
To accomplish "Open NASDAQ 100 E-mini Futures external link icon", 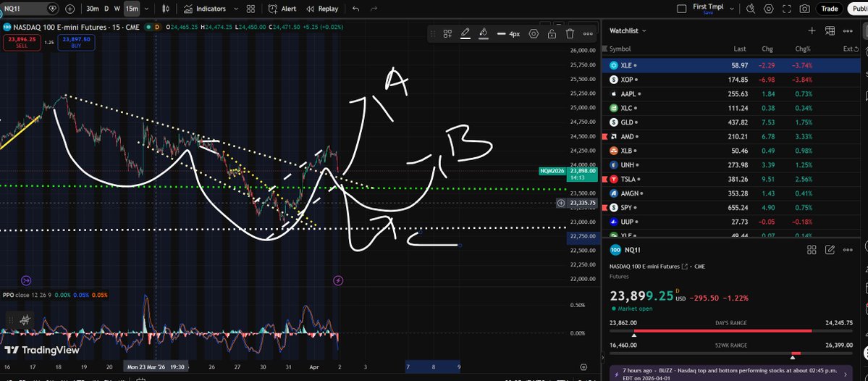I will pos(685,267).
